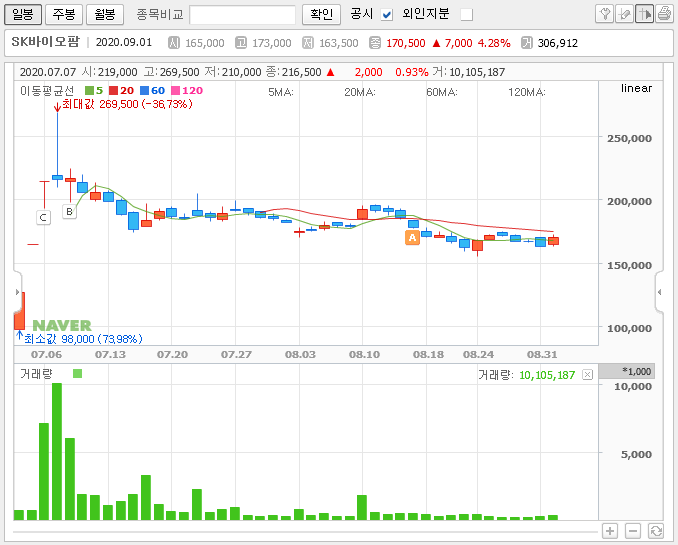
Task: Click the SK바이오팜 stock name
Action: tap(45, 42)
